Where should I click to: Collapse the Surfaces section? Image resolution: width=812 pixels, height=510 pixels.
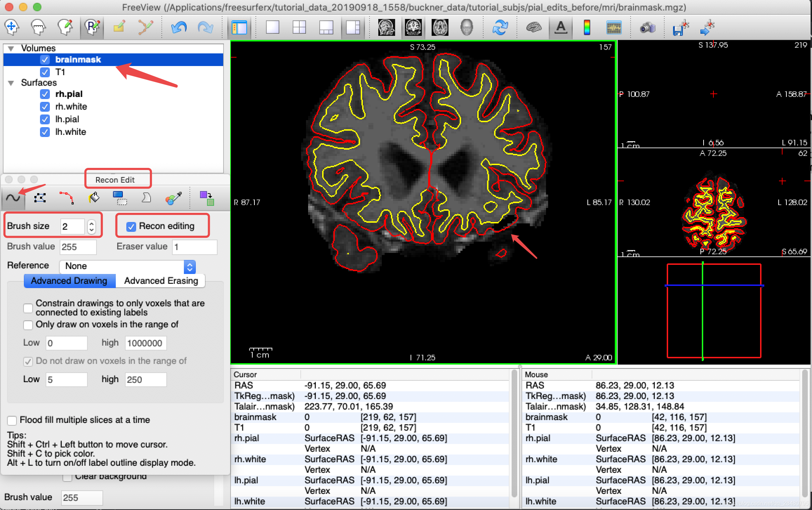[11, 83]
